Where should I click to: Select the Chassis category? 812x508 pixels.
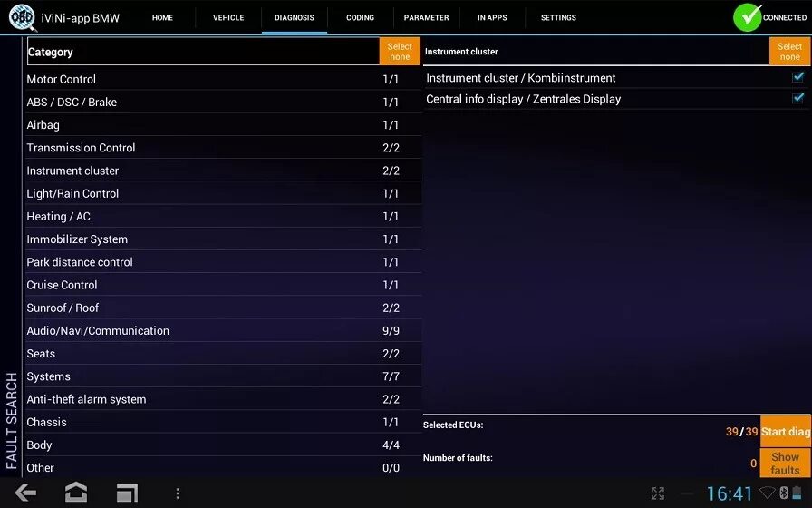(223, 422)
